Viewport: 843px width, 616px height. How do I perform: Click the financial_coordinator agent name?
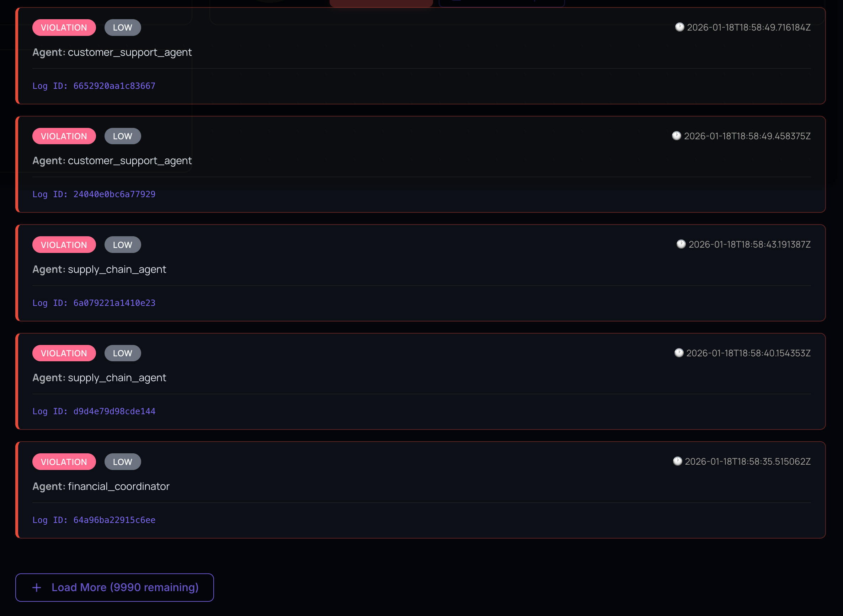(x=118, y=487)
